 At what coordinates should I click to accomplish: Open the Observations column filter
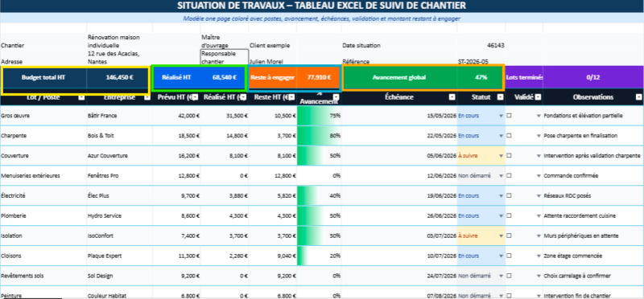pos(638,97)
